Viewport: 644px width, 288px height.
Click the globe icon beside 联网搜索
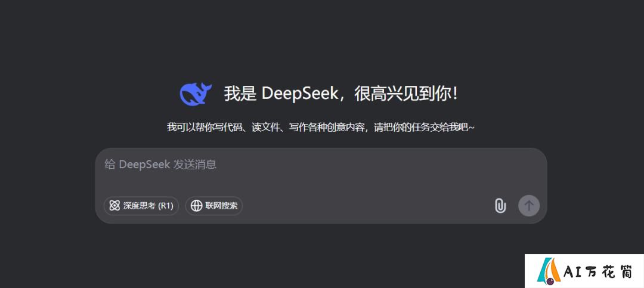pyautogui.click(x=196, y=206)
